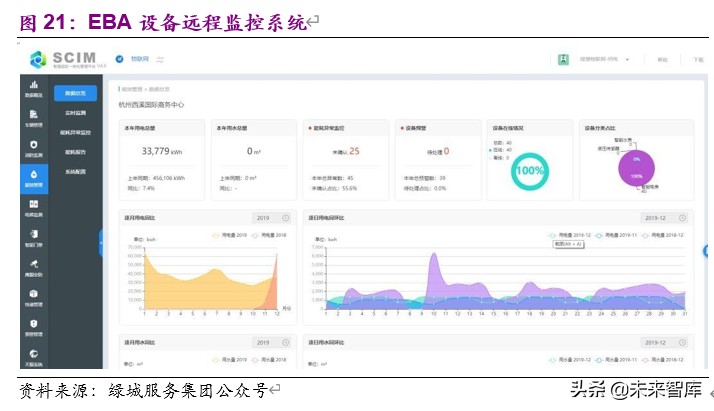Open the 2019-12 month selector for daily electricity
Image resolution: width=714 pixels, height=411 pixels.
point(664,218)
